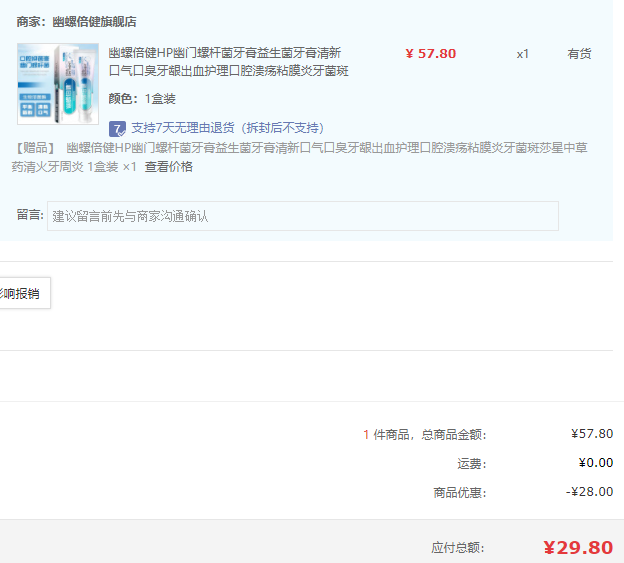Click the 赠品 gift item description text
The width and height of the screenshot is (624, 563).
click(x=299, y=157)
